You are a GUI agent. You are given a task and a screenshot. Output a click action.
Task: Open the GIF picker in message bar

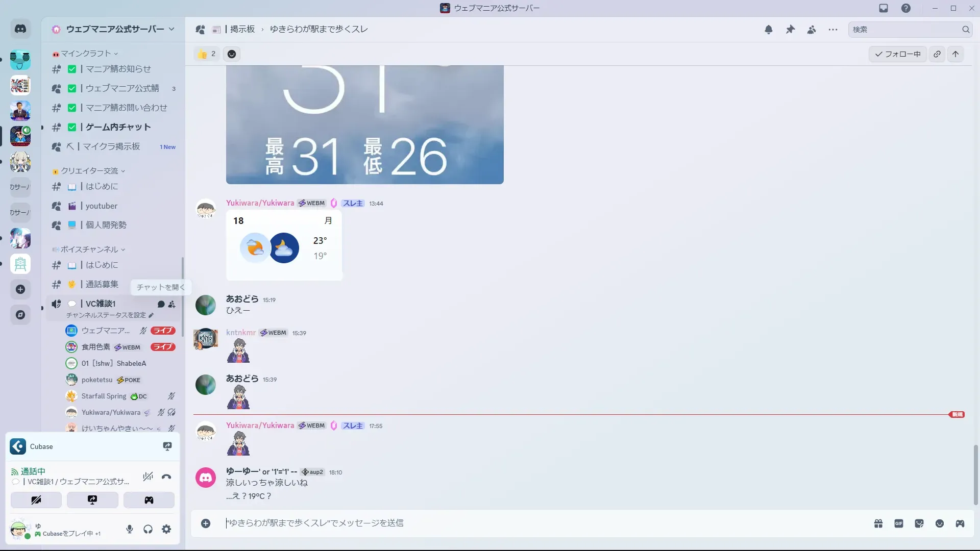point(899,523)
